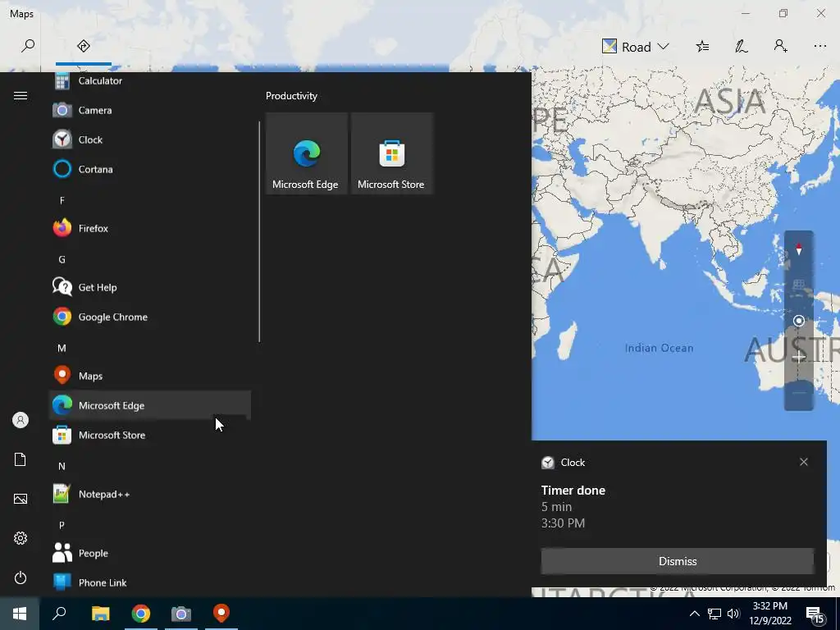Launch Notepad++ from the Start menu

point(150,493)
